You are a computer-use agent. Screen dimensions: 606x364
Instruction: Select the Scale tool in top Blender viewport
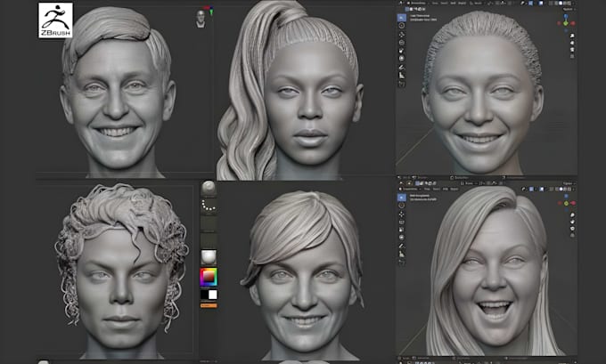[x=402, y=51]
